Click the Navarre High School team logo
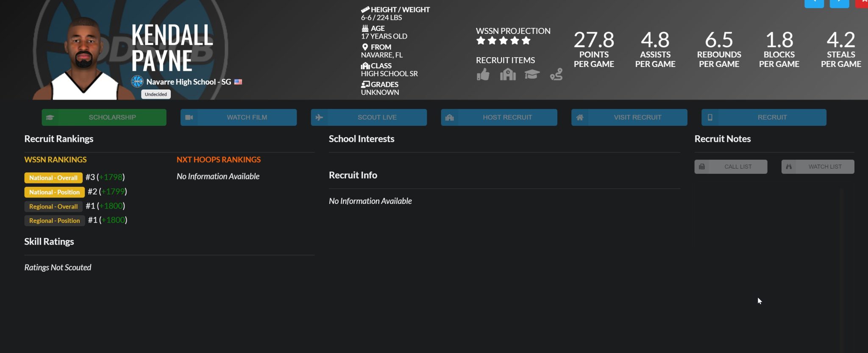This screenshot has width=868, height=353. coord(137,81)
